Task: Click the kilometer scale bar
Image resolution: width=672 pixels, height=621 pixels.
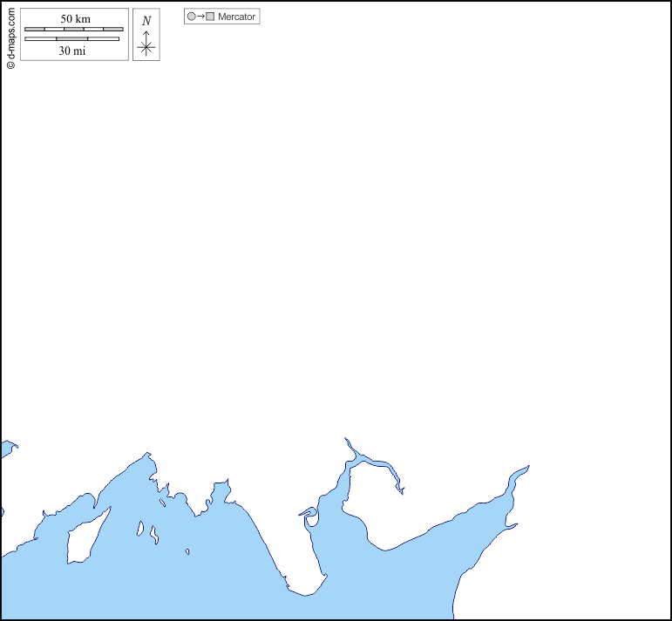Action: 73,30
